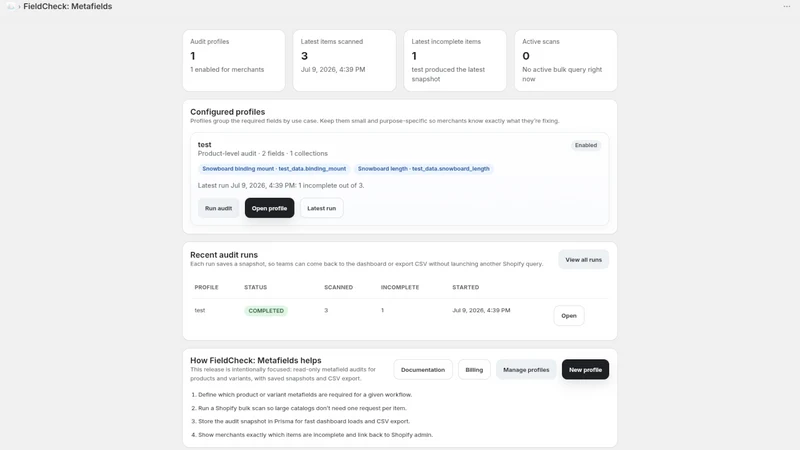Image resolution: width=800 pixels, height=450 pixels.
Task: Click the FieldCheck: Metafields page title
Action: pos(67,7)
